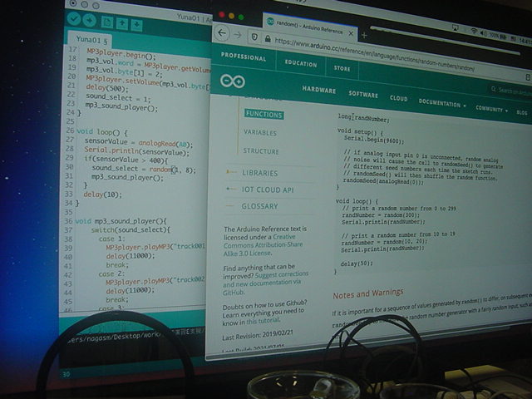The height and width of the screenshot is (399, 532).
Task: Click 'long randNumber;' in the reference example
Action: [364, 118]
